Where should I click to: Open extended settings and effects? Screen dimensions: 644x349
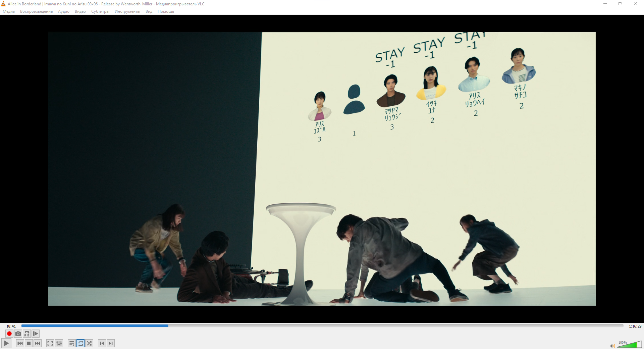coord(59,343)
